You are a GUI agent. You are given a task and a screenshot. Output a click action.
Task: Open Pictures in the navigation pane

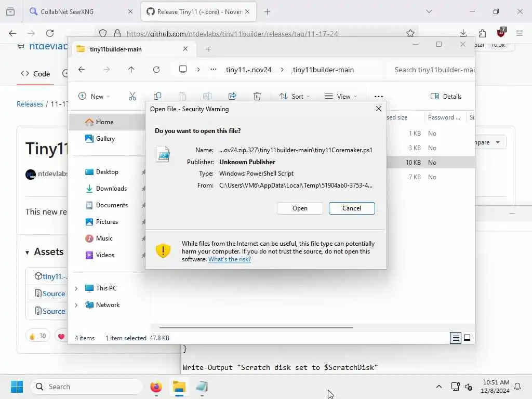(x=107, y=221)
